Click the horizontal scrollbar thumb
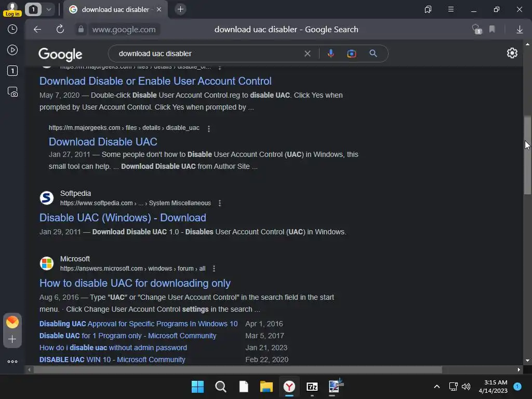 (237, 370)
